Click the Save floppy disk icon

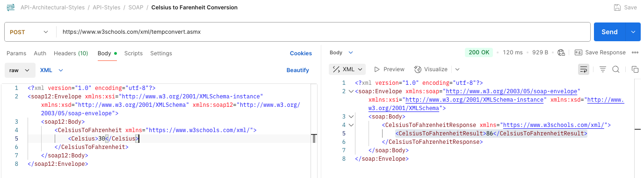pos(617,7)
